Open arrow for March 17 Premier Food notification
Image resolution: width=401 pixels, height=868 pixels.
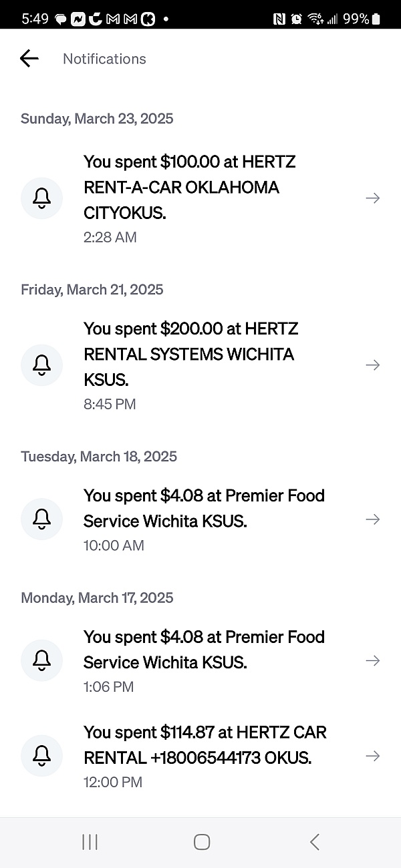click(x=372, y=660)
